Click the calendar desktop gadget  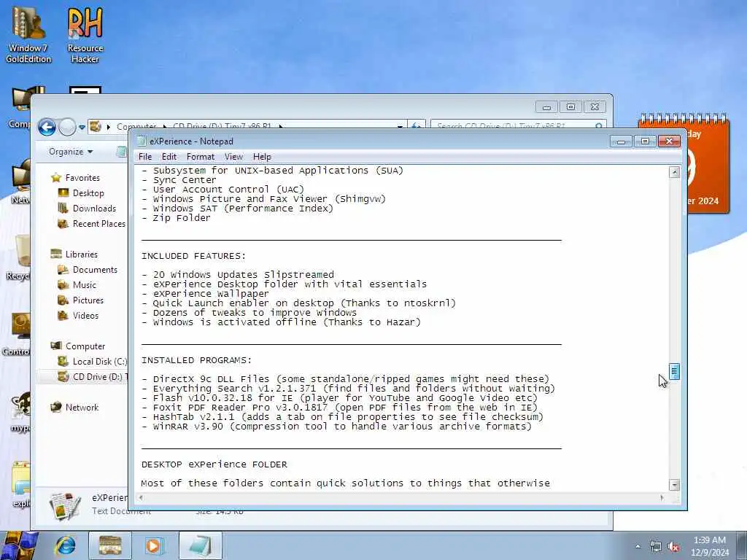(708, 163)
